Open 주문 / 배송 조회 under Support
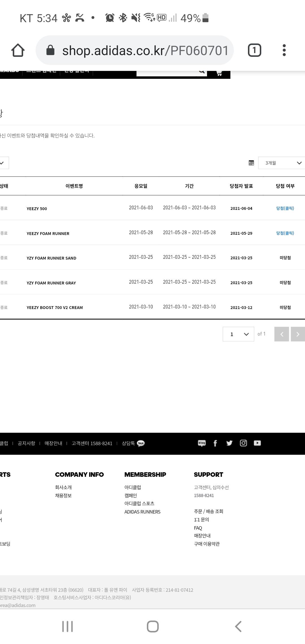Viewport: 305px width, 644px height. (x=208, y=511)
